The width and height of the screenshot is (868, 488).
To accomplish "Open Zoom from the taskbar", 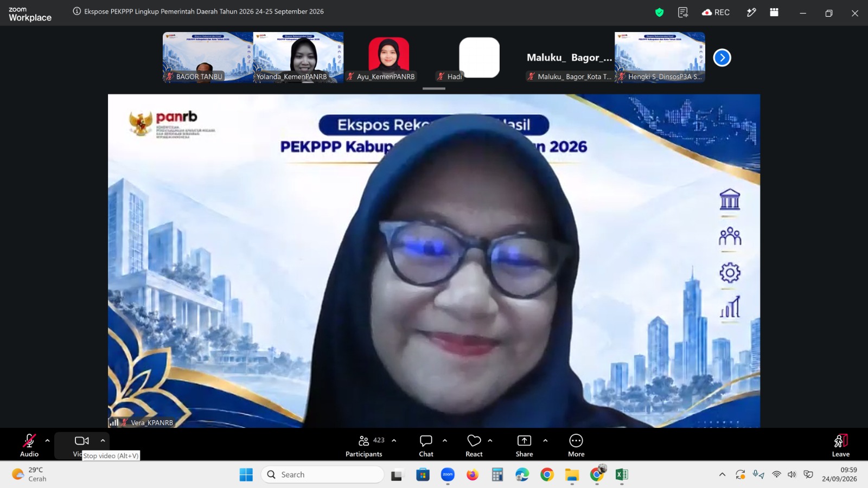I will point(448,474).
